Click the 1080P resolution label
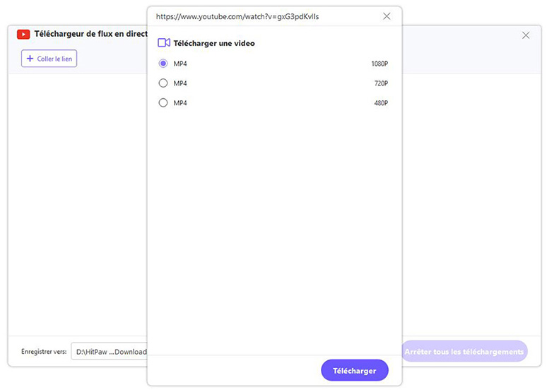Image resolution: width=547 pixels, height=392 pixels. [x=380, y=64]
